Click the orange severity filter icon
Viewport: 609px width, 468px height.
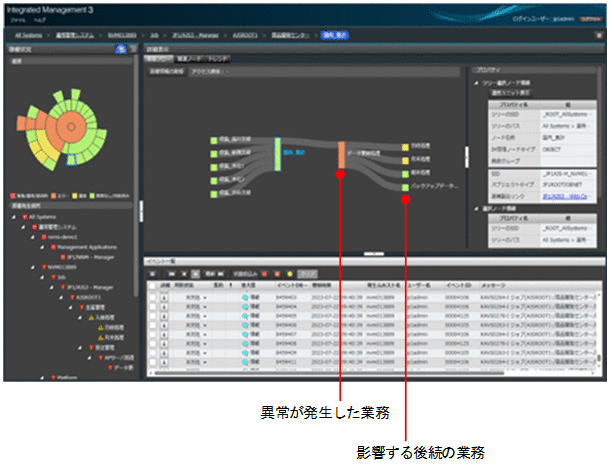tap(277, 274)
